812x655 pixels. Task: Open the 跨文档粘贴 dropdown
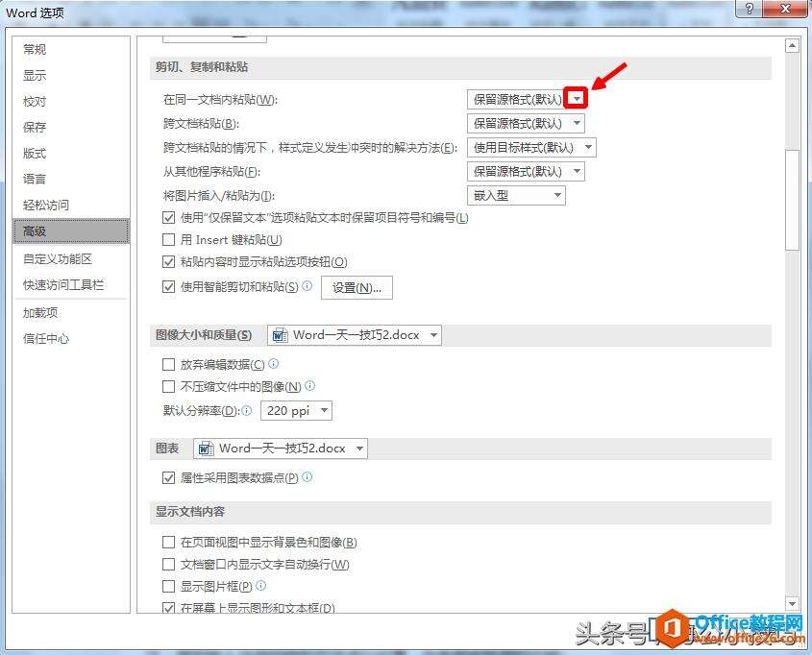pyautogui.click(x=527, y=123)
